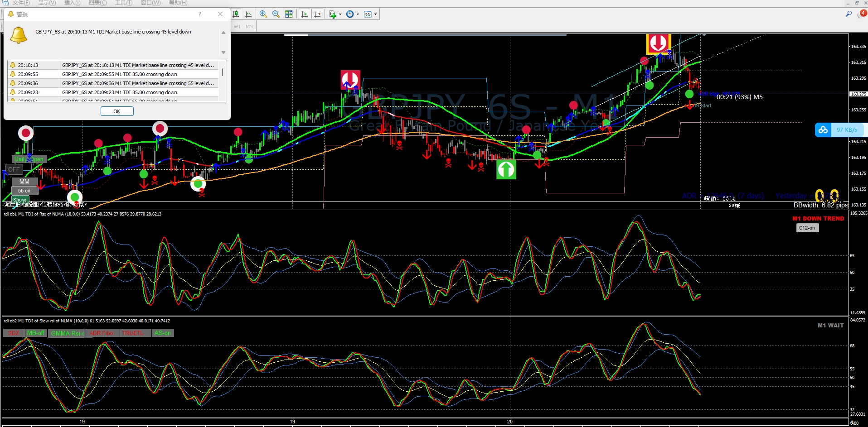Click alert list scrollbar thumb

click(223, 72)
